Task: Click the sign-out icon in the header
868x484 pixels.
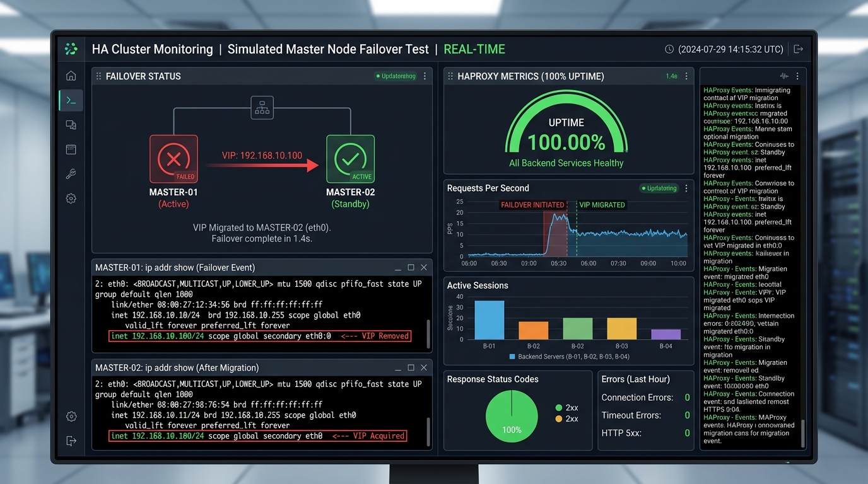Action: point(798,49)
